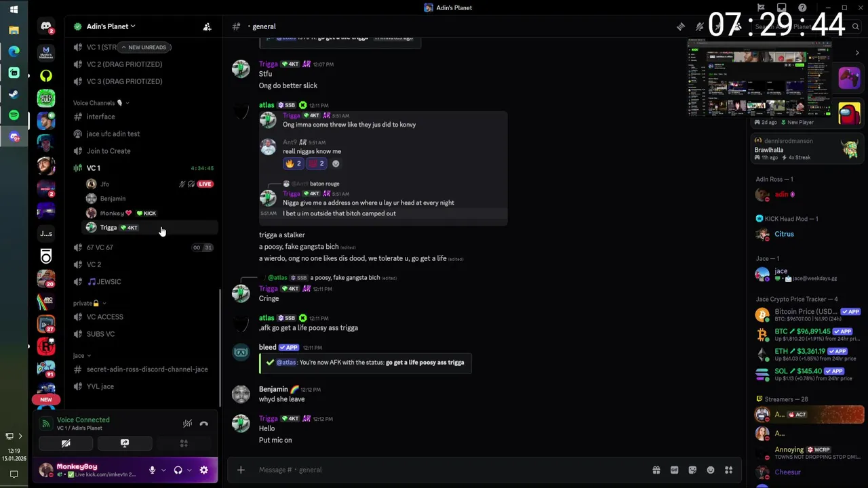Turn on camera in voice panel
868x488 pixels.
pyautogui.click(x=66, y=443)
